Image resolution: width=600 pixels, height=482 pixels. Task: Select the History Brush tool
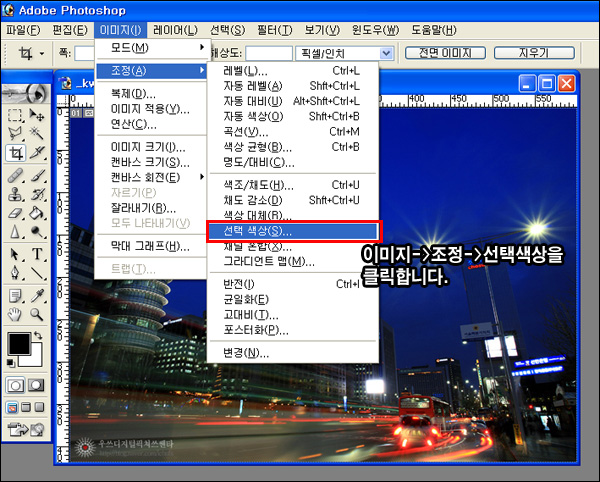tap(37, 195)
